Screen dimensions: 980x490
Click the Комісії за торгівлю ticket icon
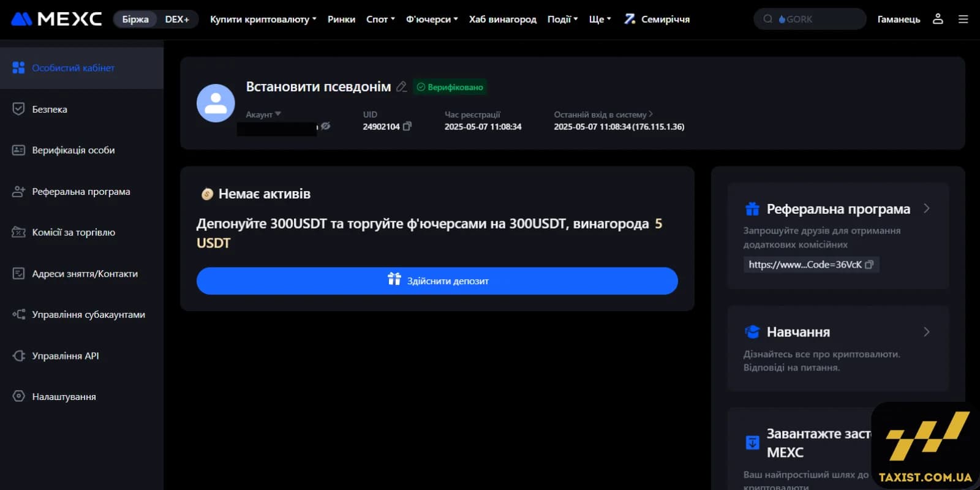pos(19,232)
